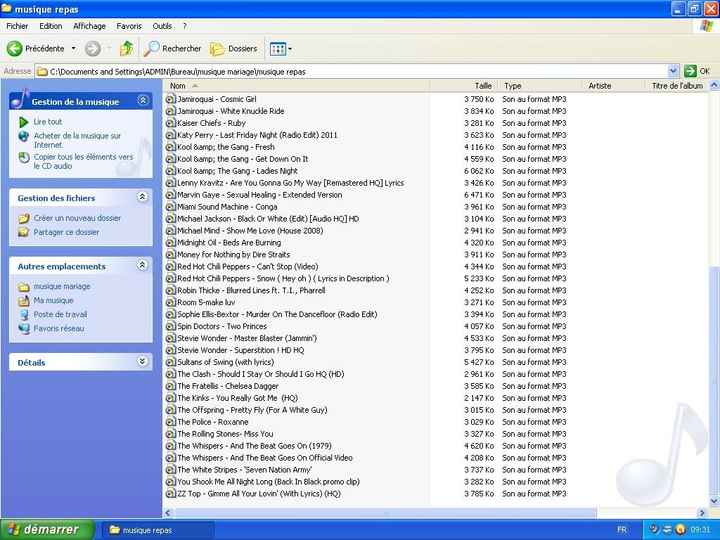
Task: Select ZZ Top - Gimme All Your Lovin'
Action: pyautogui.click(x=259, y=494)
